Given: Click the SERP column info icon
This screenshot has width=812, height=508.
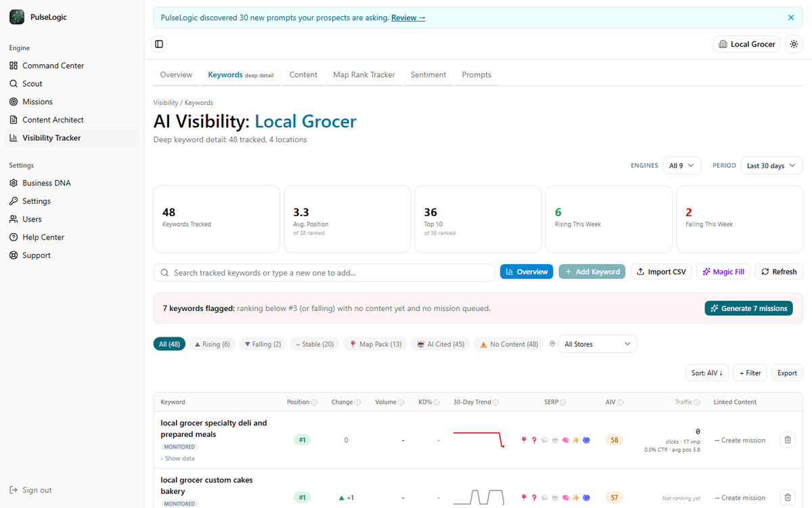Looking at the screenshot, I should [x=563, y=402].
